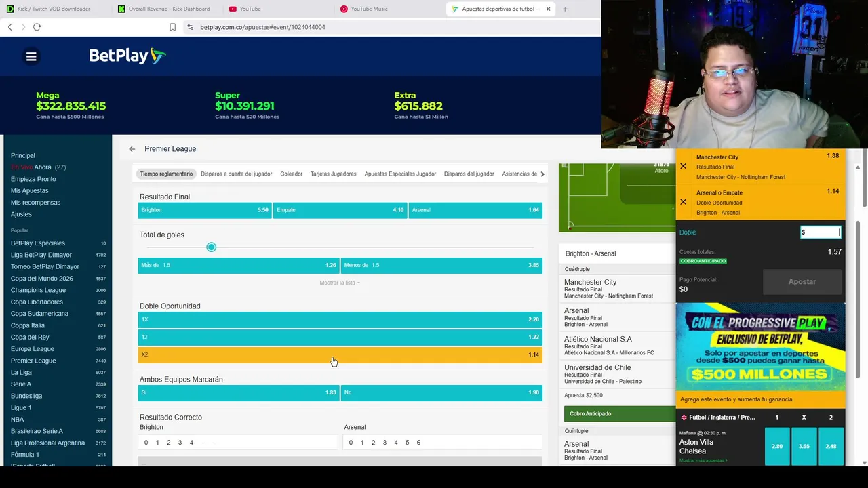This screenshot has height=488, width=868.
Task: Open Principal in the sidebar
Action: pos(23,156)
